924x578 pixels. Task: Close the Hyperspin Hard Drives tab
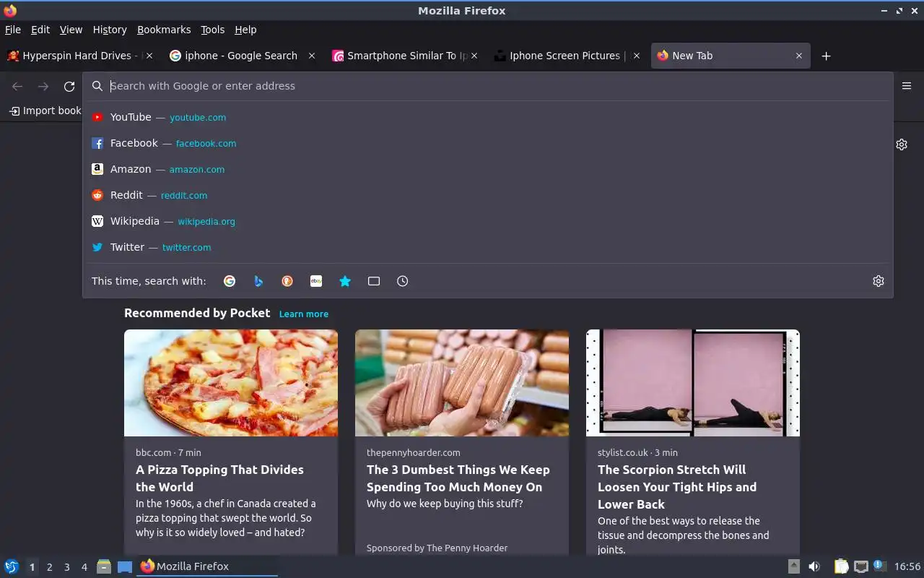[x=149, y=56]
